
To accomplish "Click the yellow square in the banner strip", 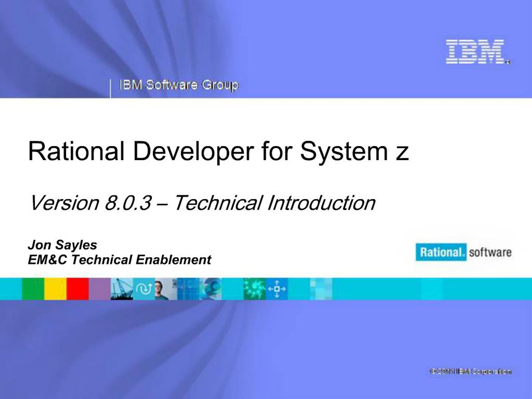I will [x=55, y=289].
